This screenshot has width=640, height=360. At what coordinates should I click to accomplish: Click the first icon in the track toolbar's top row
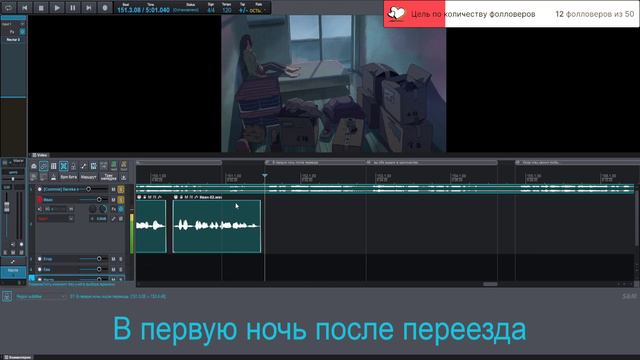pos(34,166)
